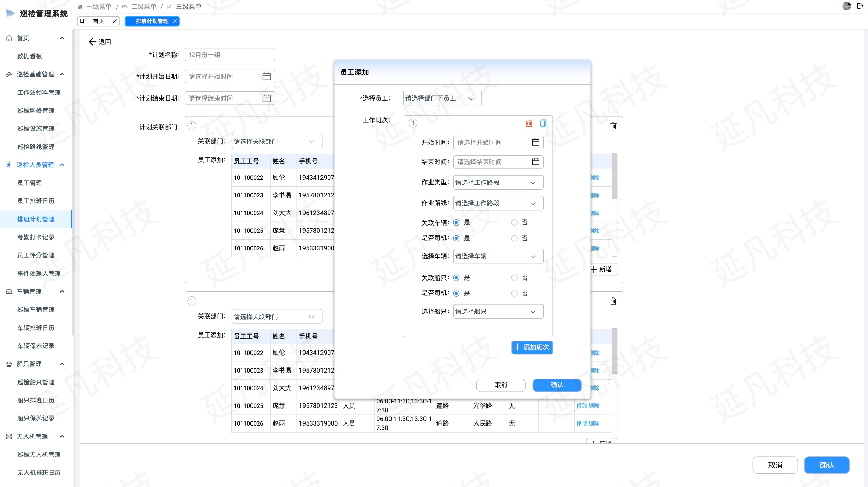Click the 车辆管理 car icon
The image size is (868, 487).
coord(9,292)
